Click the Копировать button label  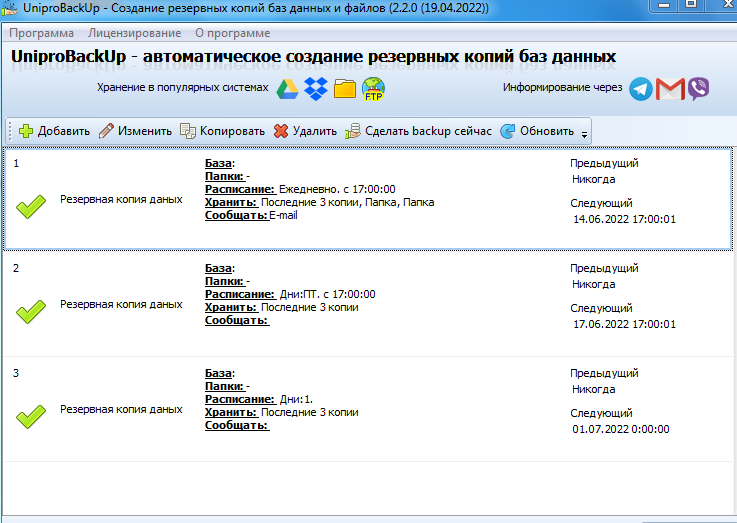pos(232,131)
